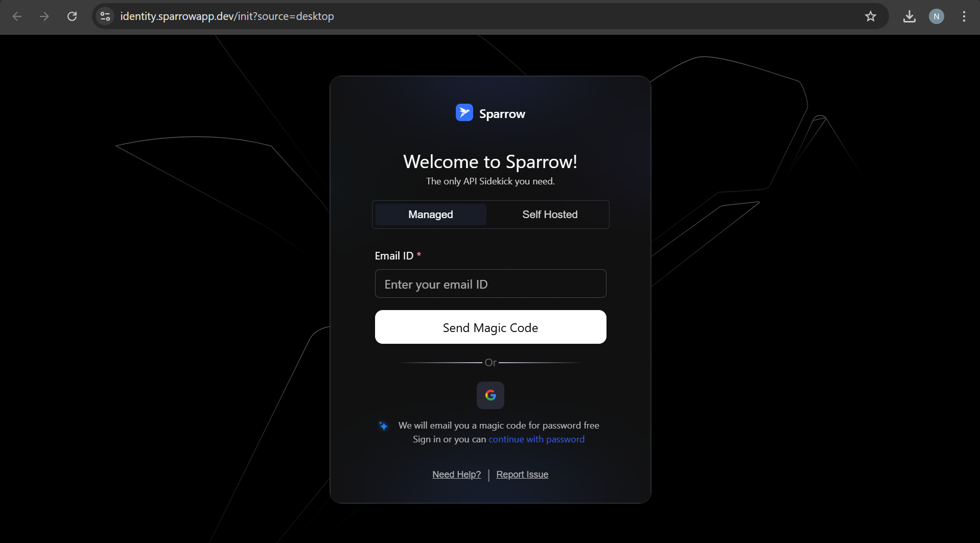
Task: Bookmark this page with the star icon
Action: tap(871, 16)
